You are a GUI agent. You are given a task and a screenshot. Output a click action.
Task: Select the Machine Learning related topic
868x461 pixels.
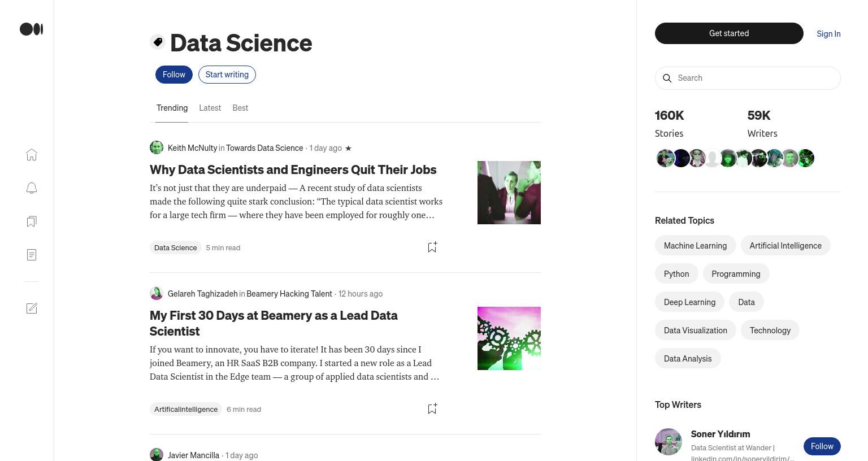(695, 246)
